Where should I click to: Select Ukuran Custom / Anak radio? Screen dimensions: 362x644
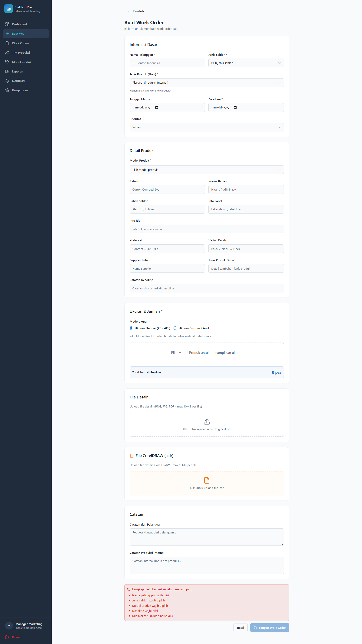click(x=175, y=328)
